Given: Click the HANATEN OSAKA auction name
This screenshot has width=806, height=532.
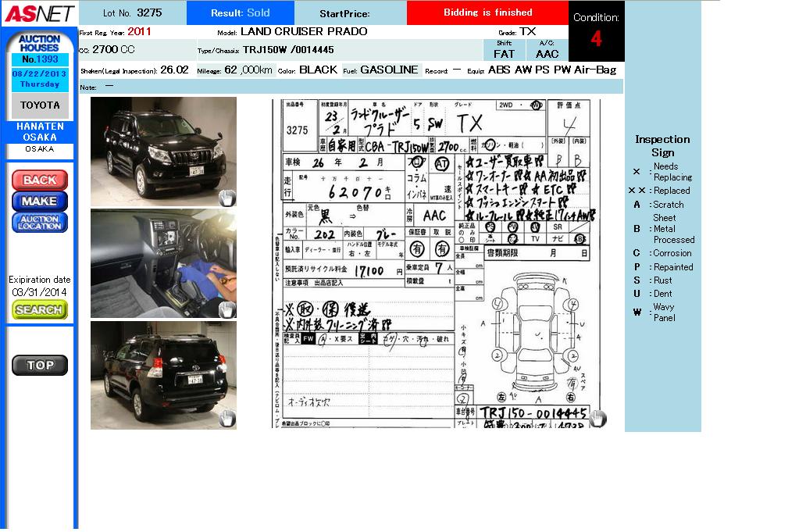Looking at the screenshot, I should click(40, 131).
